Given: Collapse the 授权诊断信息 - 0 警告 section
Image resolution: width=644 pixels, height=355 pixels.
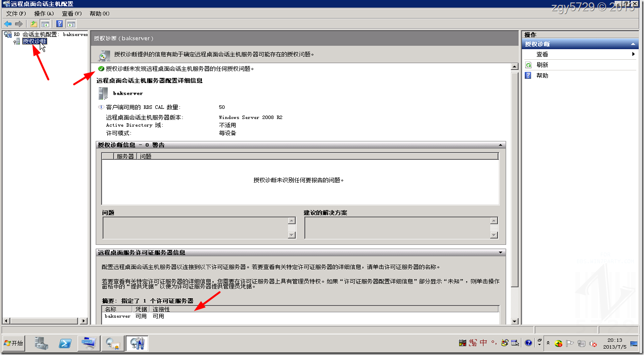Looking at the screenshot, I should (x=500, y=145).
